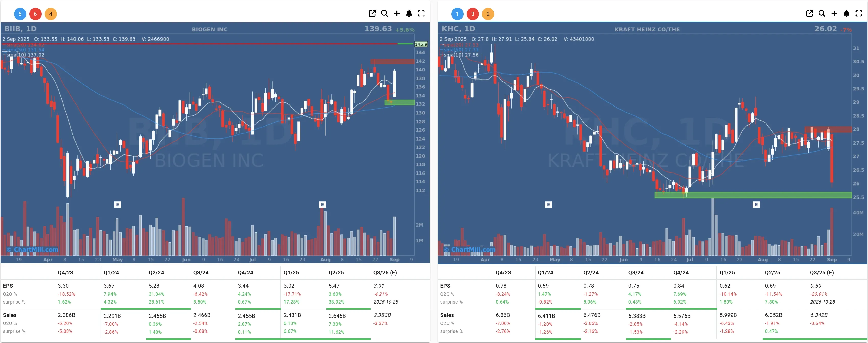
Task: Open ChartMill.com link on KHC chart
Action: click(x=470, y=249)
